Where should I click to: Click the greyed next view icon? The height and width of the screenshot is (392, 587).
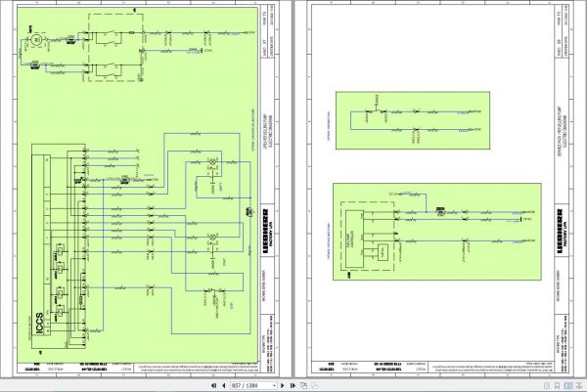coord(314,385)
